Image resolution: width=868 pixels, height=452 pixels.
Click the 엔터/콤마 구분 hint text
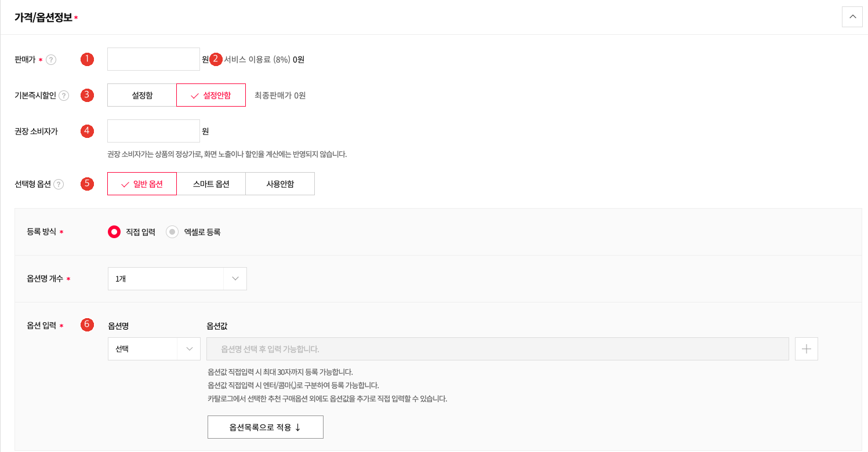[293, 385]
